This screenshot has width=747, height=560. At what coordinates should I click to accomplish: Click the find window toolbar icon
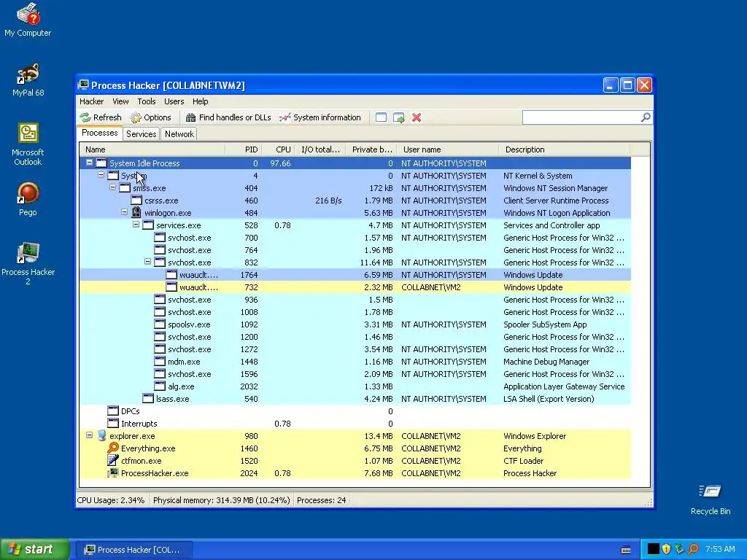(x=381, y=117)
